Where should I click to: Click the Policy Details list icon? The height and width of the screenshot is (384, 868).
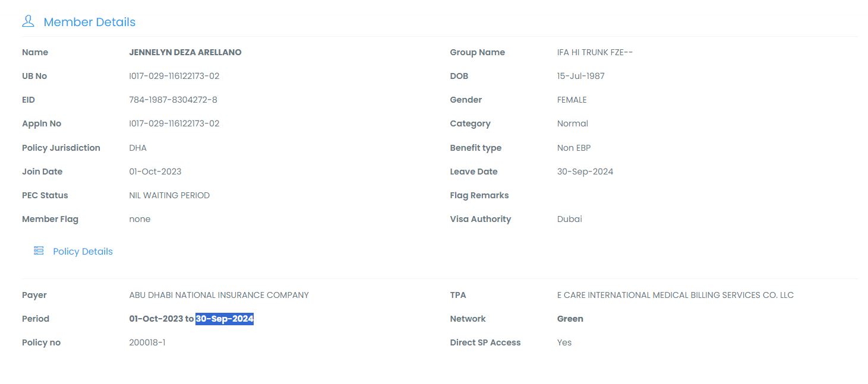[x=39, y=251]
